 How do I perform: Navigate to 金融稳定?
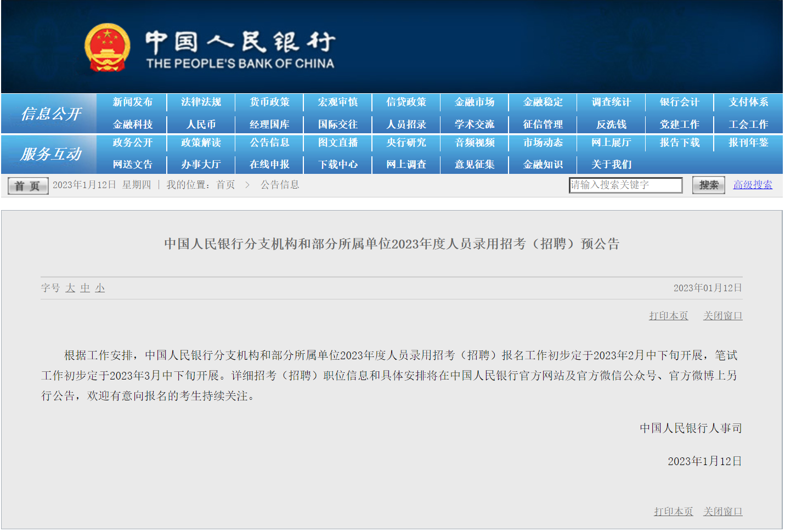543,102
